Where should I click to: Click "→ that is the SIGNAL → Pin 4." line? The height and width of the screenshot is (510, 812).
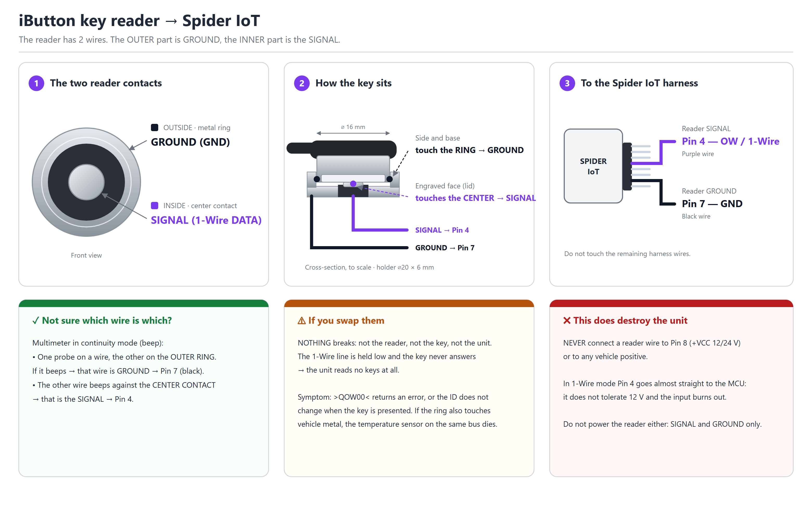[x=83, y=399]
